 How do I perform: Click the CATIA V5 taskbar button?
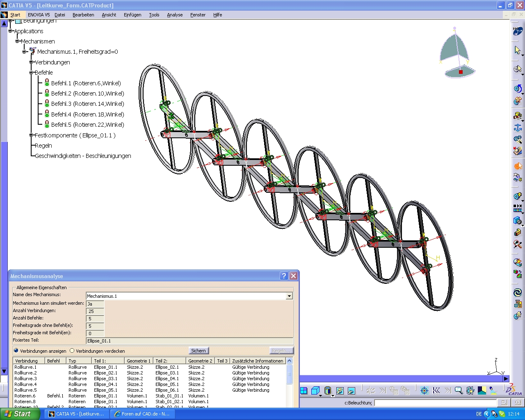pyautogui.click(x=77, y=414)
